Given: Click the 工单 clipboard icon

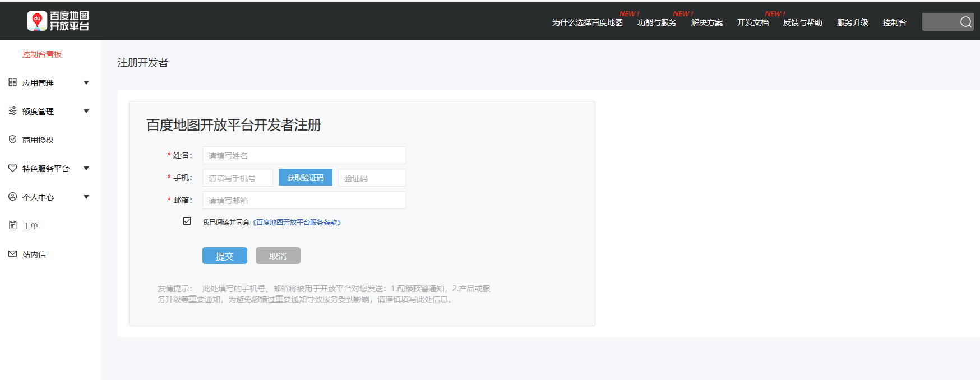Looking at the screenshot, I should 12,225.
